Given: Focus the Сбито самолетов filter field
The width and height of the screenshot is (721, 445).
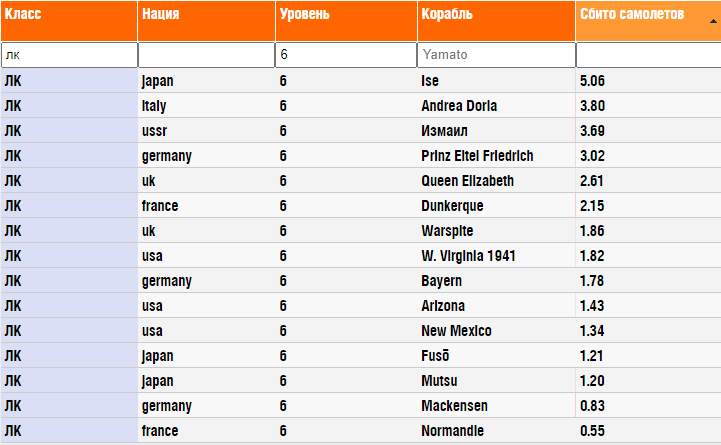Looking at the screenshot, I should (648, 55).
